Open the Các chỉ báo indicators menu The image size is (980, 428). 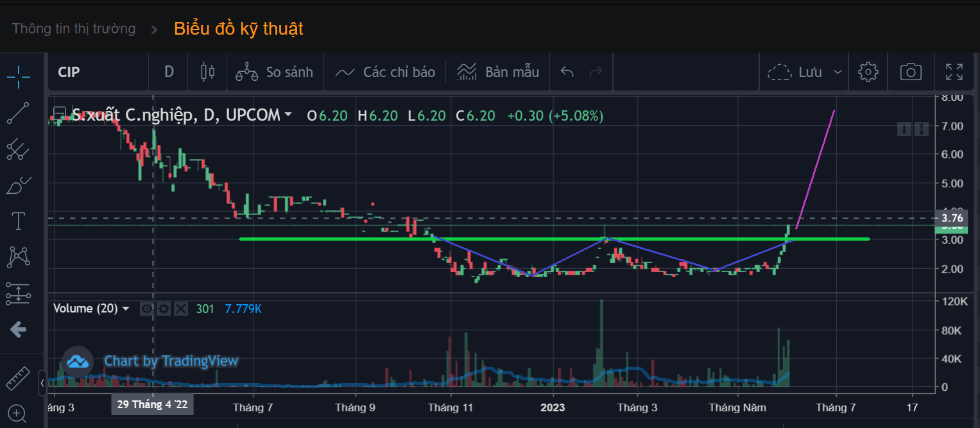coord(385,72)
